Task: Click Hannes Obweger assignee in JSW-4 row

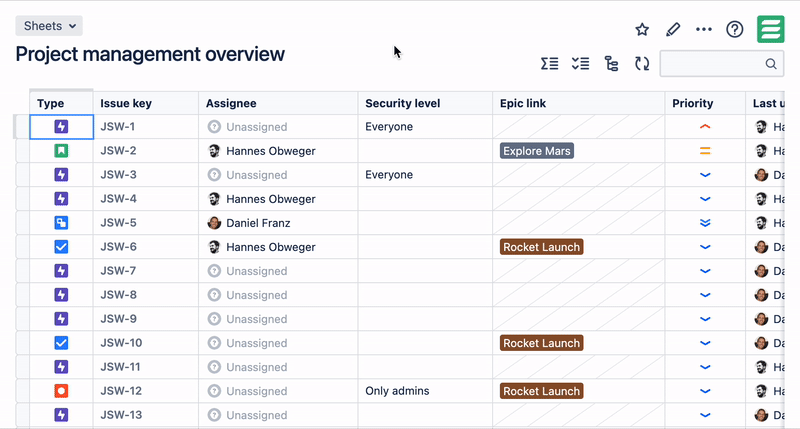Action: coord(270,199)
